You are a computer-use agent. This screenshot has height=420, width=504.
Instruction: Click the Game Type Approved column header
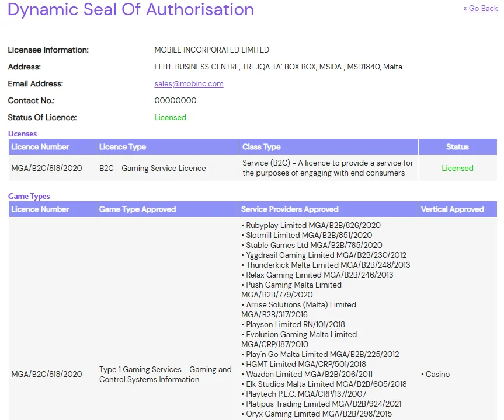(x=137, y=209)
